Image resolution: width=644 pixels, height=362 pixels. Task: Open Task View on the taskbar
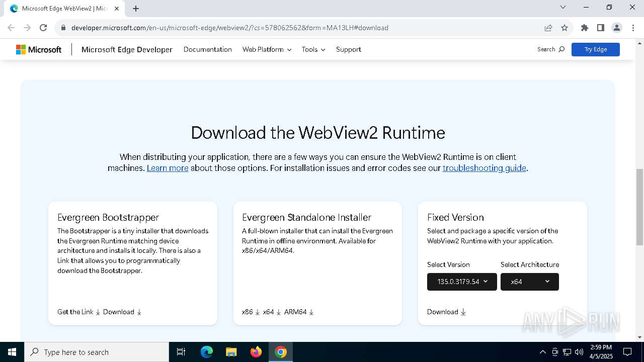tap(181, 352)
